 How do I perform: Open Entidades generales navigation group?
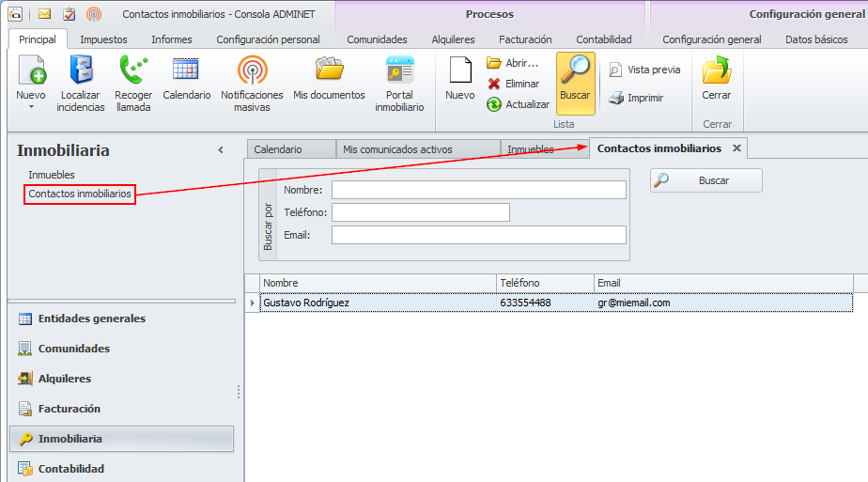click(122, 319)
